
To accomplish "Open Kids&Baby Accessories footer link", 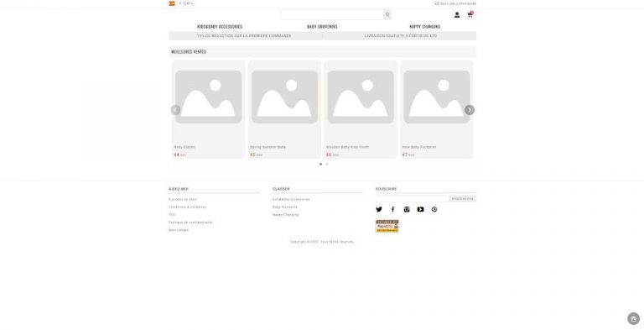I will 291,200.
